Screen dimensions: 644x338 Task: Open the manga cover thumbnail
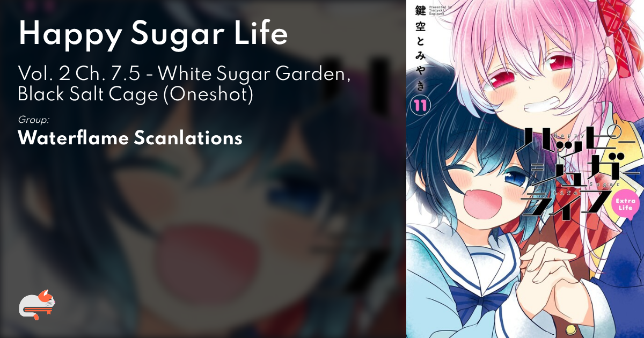525,169
